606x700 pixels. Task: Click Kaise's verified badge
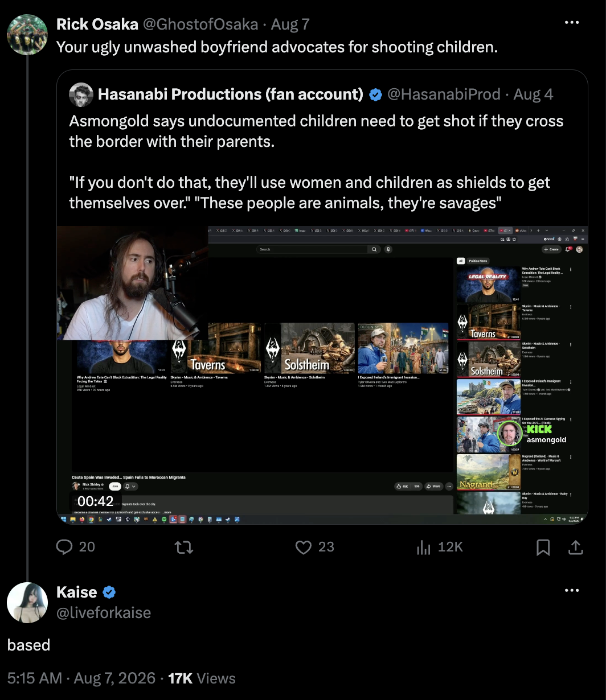point(109,592)
